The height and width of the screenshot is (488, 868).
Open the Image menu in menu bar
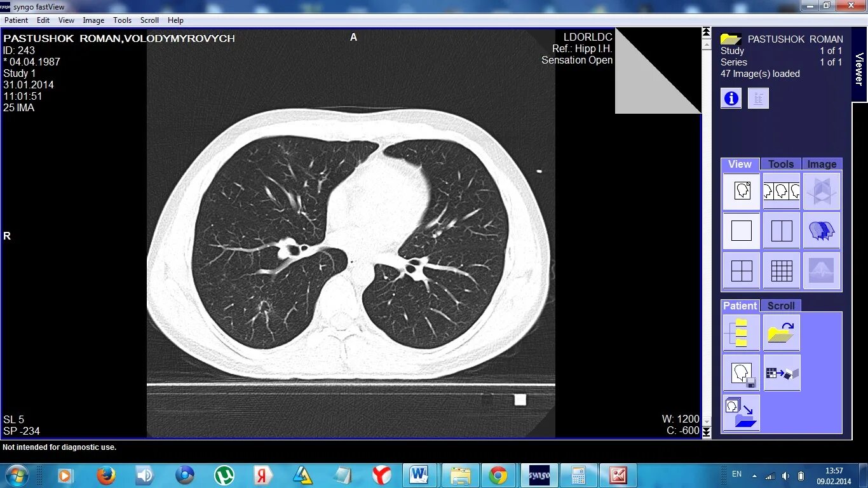pyautogui.click(x=93, y=20)
